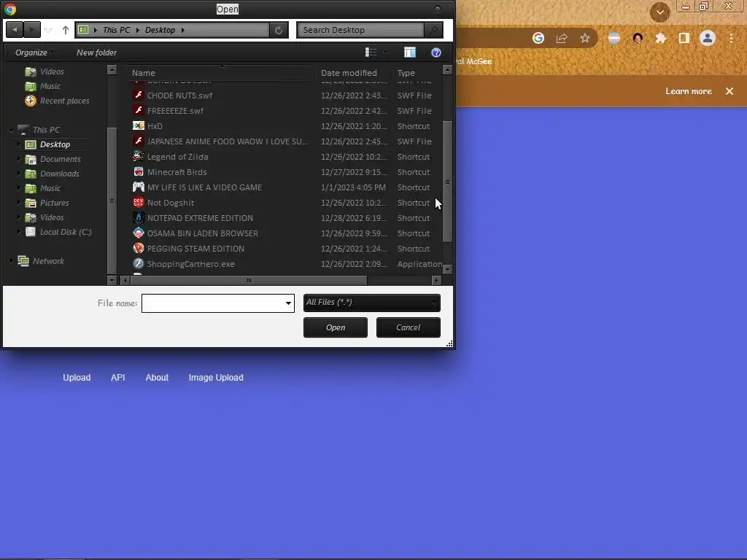Open the Image Upload link
Image resolution: width=747 pixels, height=560 pixels.
[x=216, y=378]
